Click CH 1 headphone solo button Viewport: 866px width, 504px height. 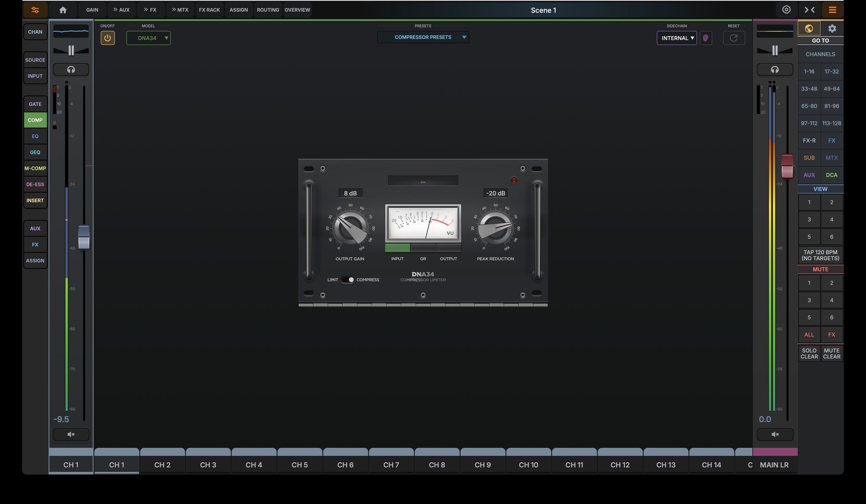[71, 70]
